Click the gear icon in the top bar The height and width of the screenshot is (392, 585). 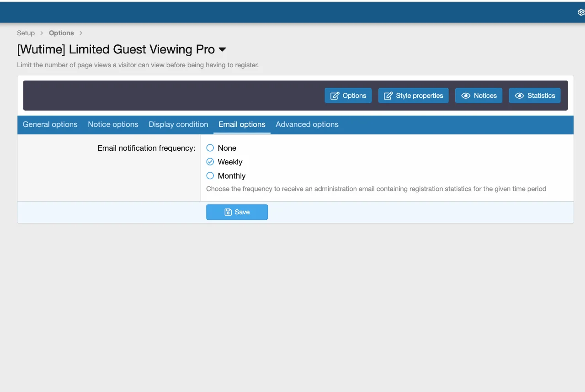[x=581, y=12]
